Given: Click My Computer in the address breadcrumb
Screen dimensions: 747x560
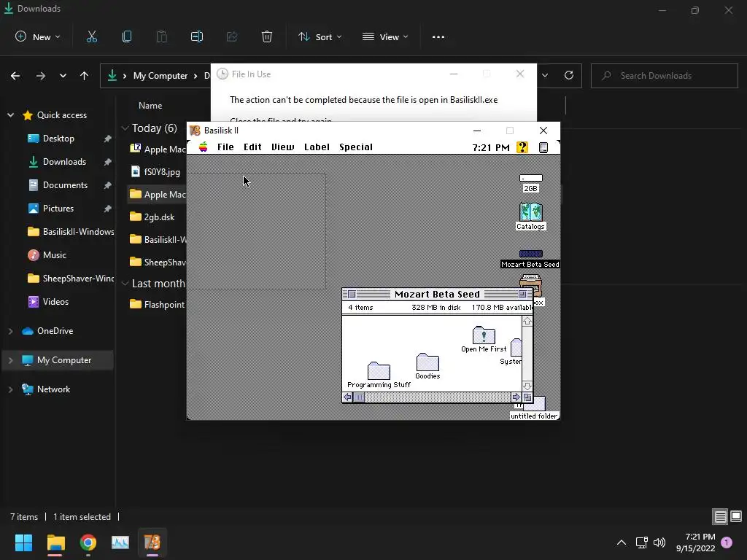Looking at the screenshot, I should (160, 76).
